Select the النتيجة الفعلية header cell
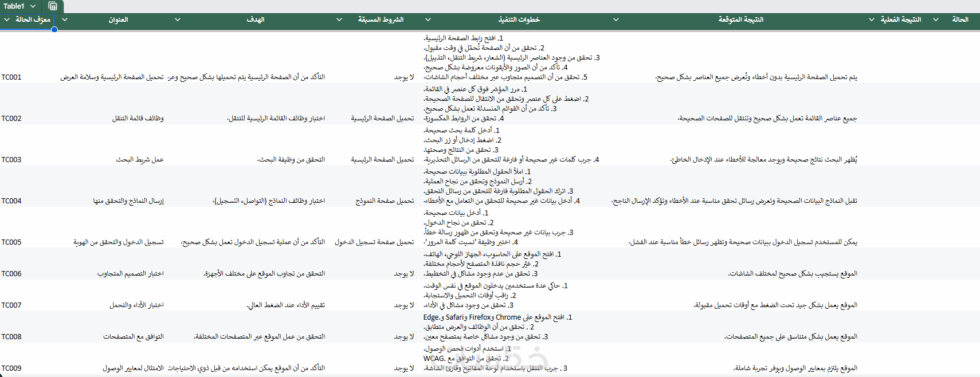 (895, 19)
